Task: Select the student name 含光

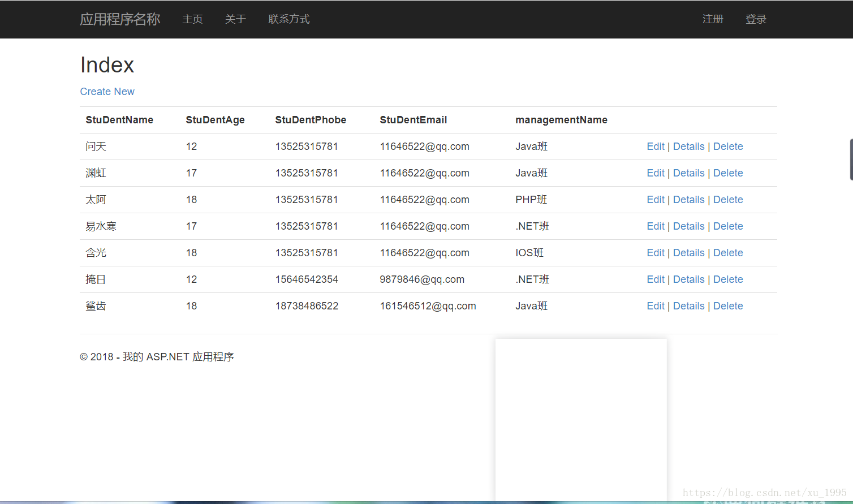Action: click(96, 253)
